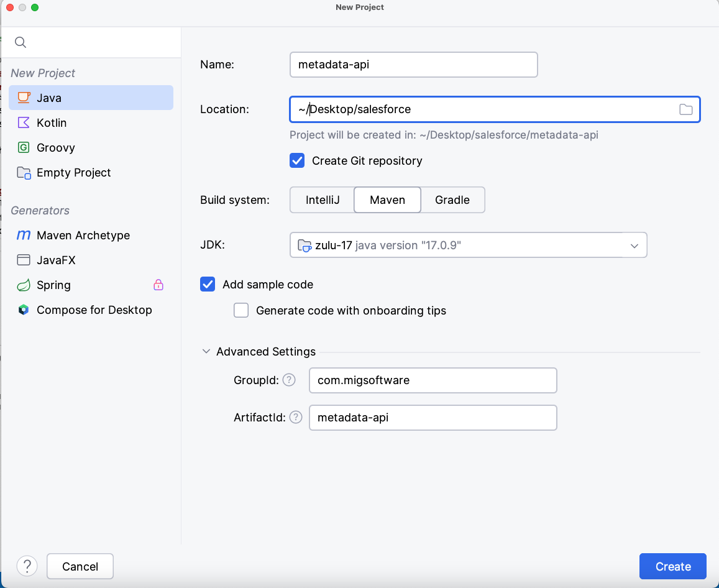
Task: Click the Name field containing metadata-api
Action: [414, 65]
